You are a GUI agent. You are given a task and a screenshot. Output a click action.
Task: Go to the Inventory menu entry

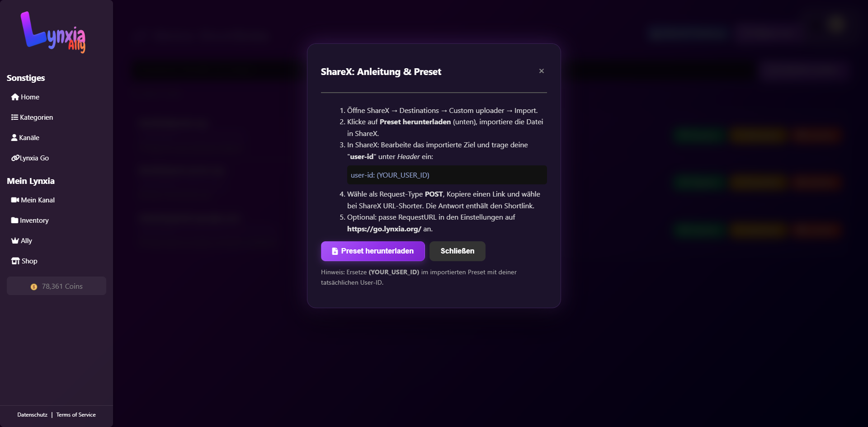coord(34,221)
